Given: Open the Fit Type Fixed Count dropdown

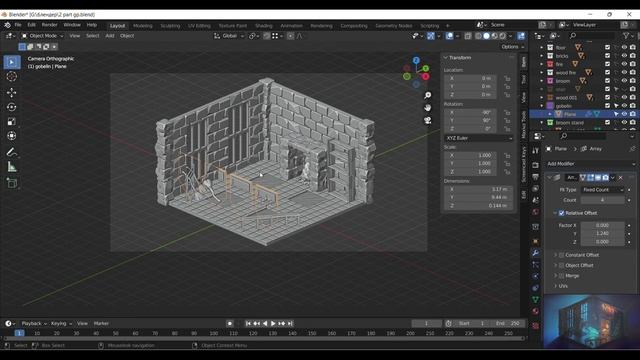Looking at the screenshot, I should click(x=602, y=190).
